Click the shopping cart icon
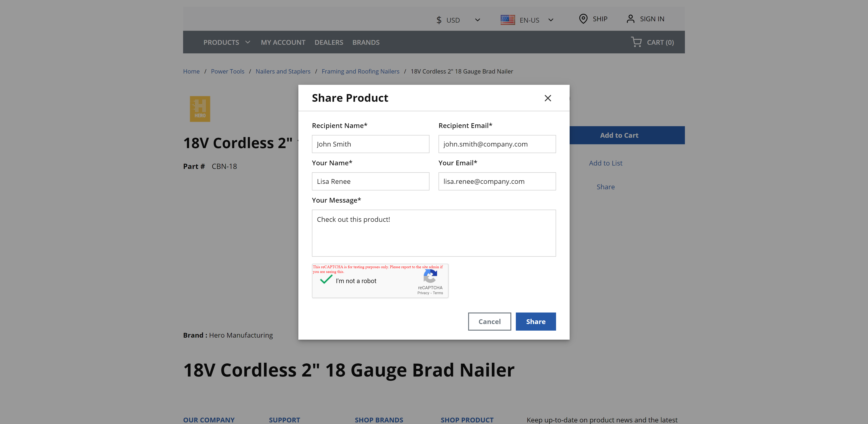The height and width of the screenshot is (424, 868). coord(636,42)
